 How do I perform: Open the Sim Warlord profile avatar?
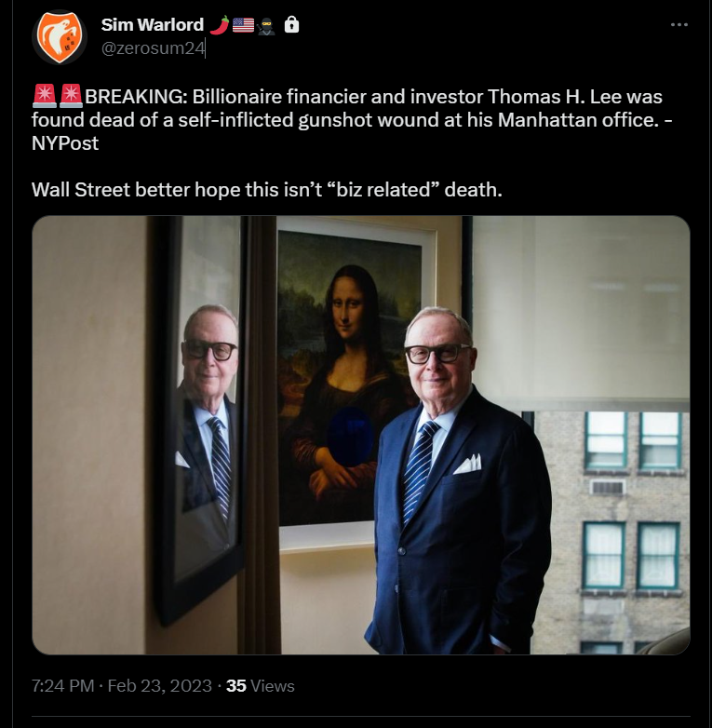click(60, 36)
